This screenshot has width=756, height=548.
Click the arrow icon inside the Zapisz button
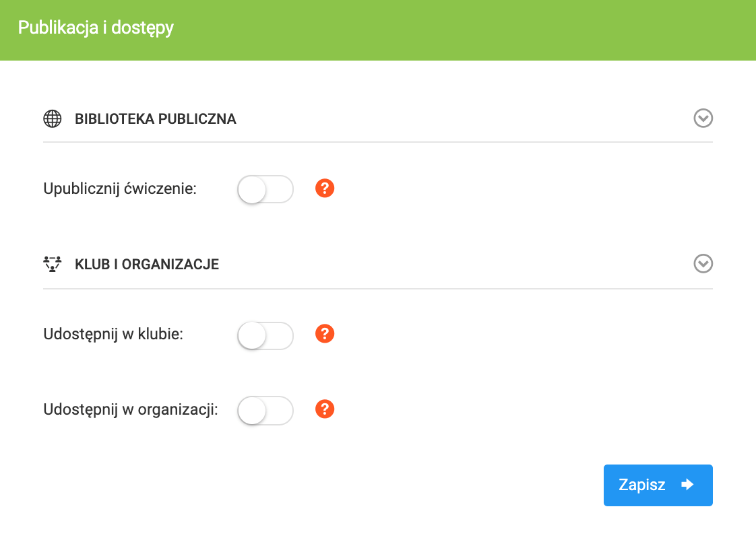(687, 485)
